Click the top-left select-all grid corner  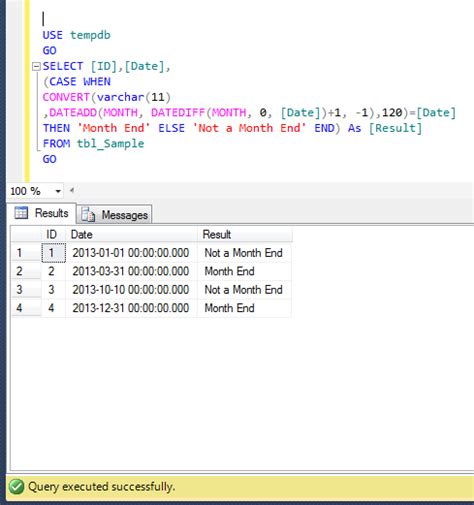coord(26,234)
